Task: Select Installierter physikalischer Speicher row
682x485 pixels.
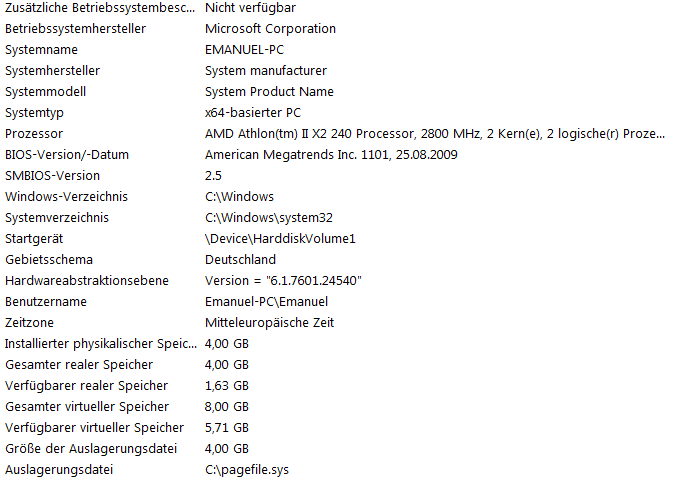Action: [341, 344]
